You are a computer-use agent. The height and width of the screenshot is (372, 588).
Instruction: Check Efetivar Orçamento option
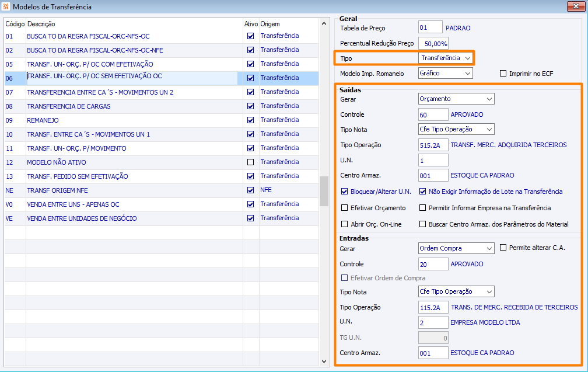point(344,207)
